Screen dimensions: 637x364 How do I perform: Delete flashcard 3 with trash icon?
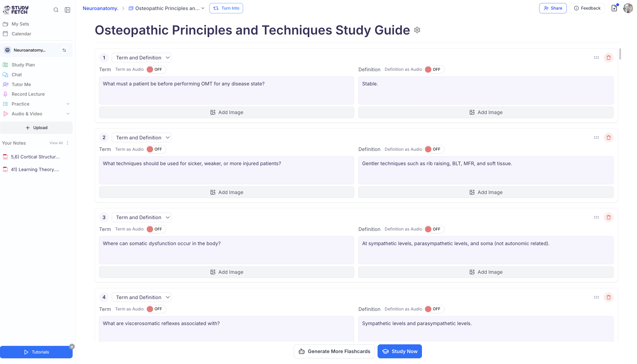click(609, 217)
